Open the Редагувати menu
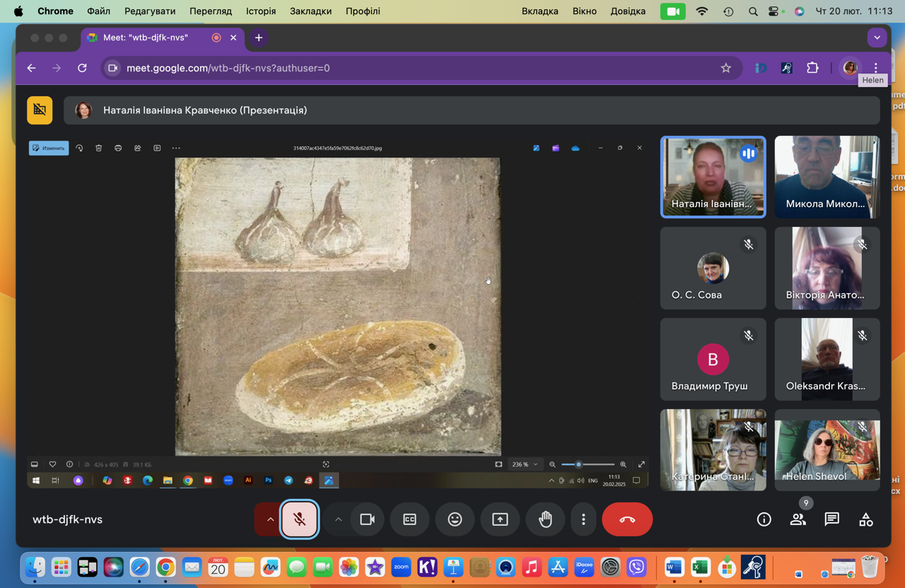Screen dimensions: 905x588 point(150,11)
